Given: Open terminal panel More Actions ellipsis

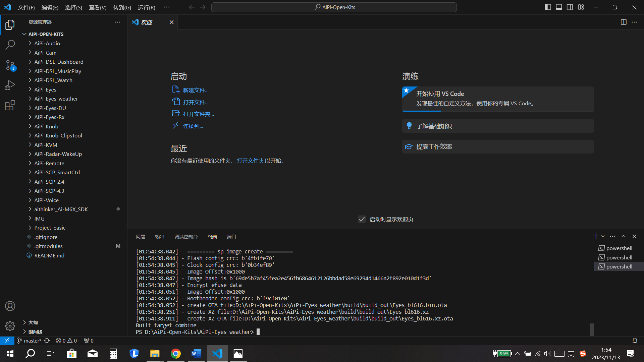Looking at the screenshot, I should (x=612, y=236).
